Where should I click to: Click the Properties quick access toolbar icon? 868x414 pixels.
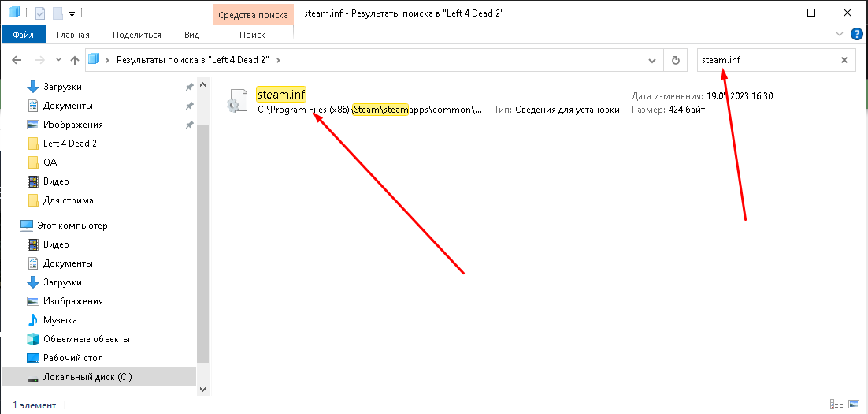coord(40,13)
